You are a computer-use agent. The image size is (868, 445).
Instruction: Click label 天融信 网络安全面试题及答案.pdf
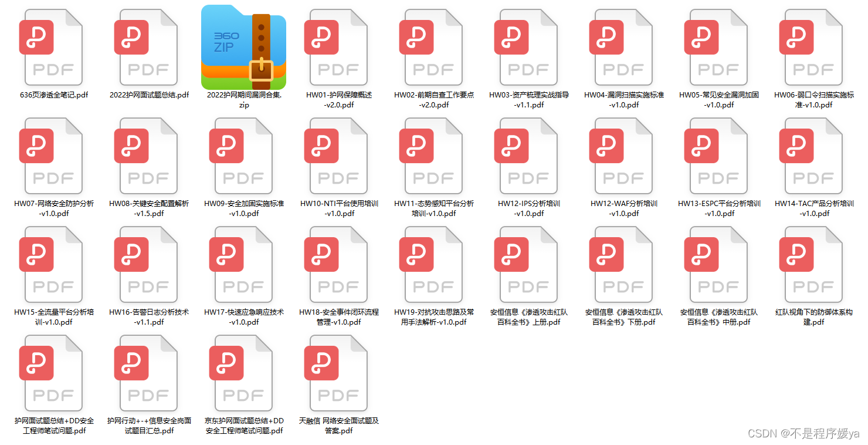click(x=339, y=426)
